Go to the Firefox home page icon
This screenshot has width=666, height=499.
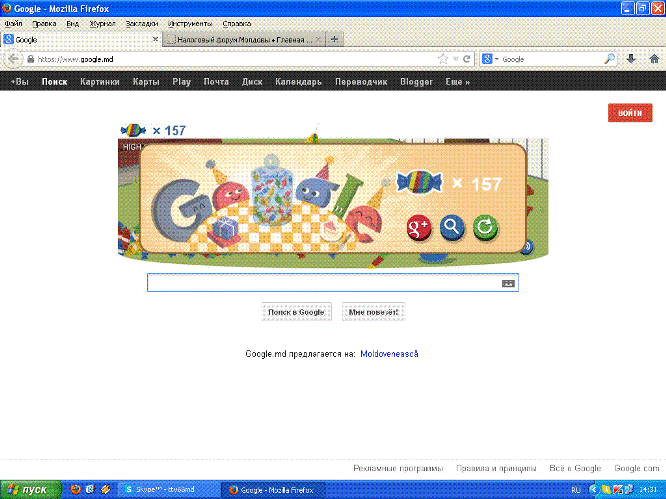click(654, 59)
